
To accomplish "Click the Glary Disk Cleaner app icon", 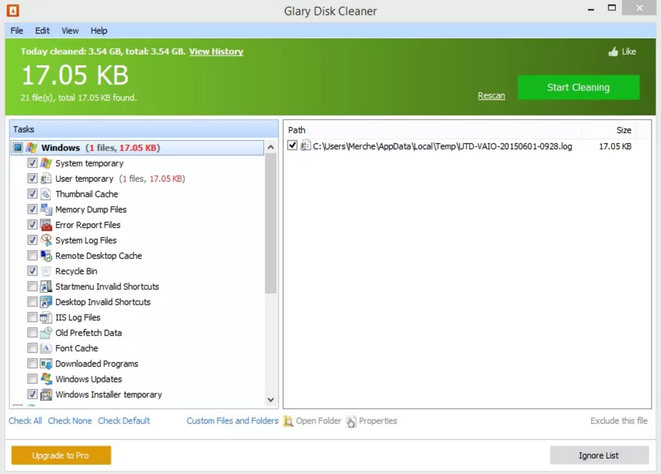I will coord(13,11).
